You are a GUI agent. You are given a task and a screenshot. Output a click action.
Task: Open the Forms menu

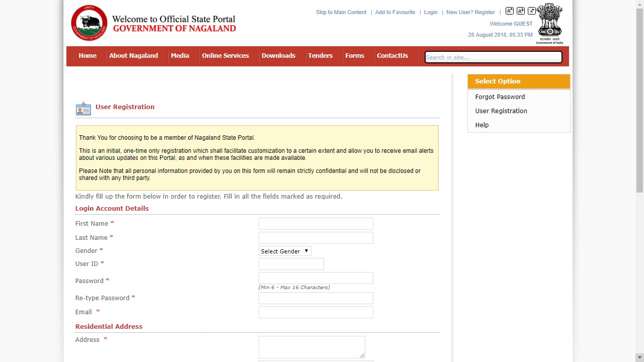pyautogui.click(x=355, y=56)
